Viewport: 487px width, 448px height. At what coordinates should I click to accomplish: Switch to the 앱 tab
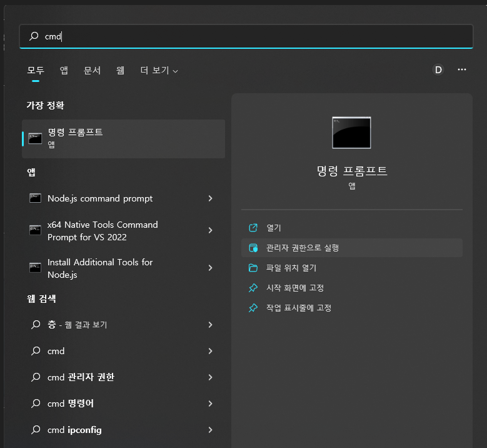coord(64,70)
